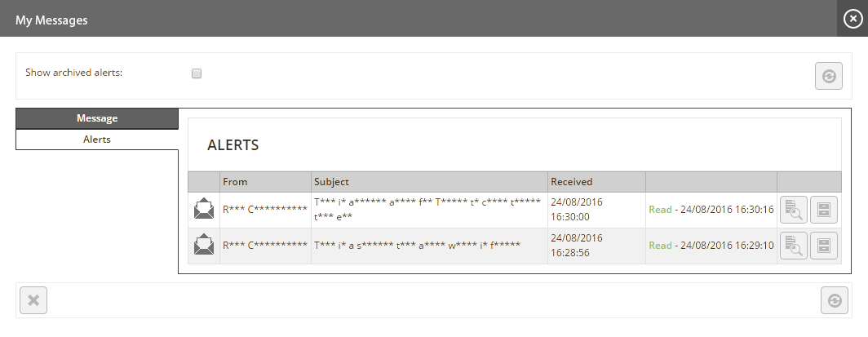Switch to the Alerts tab
Screen dimensions: 868x337
97,140
